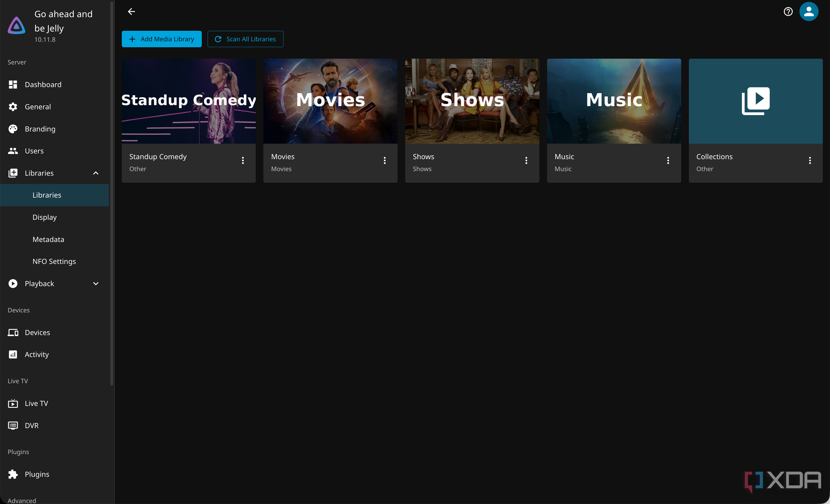Image resolution: width=830 pixels, height=504 pixels.
Task: Open the Dashboard menu item
Action: point(55,84)
